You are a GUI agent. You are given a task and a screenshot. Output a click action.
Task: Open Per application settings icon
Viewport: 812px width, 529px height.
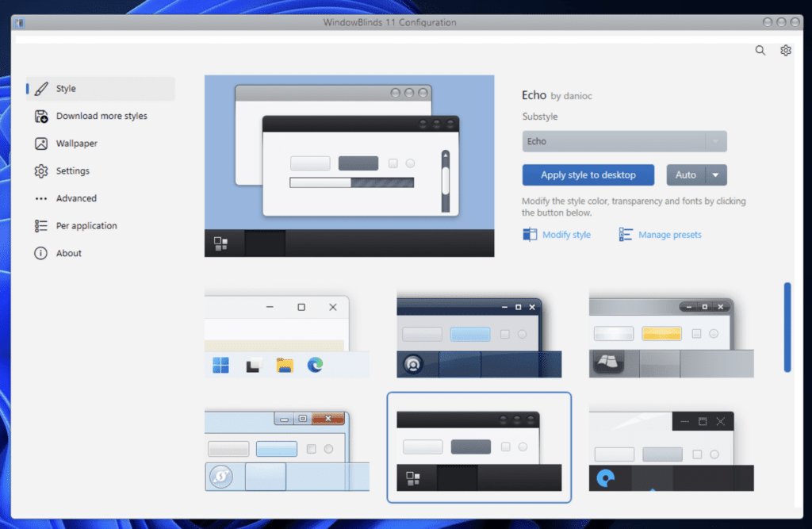click(40, 225)
